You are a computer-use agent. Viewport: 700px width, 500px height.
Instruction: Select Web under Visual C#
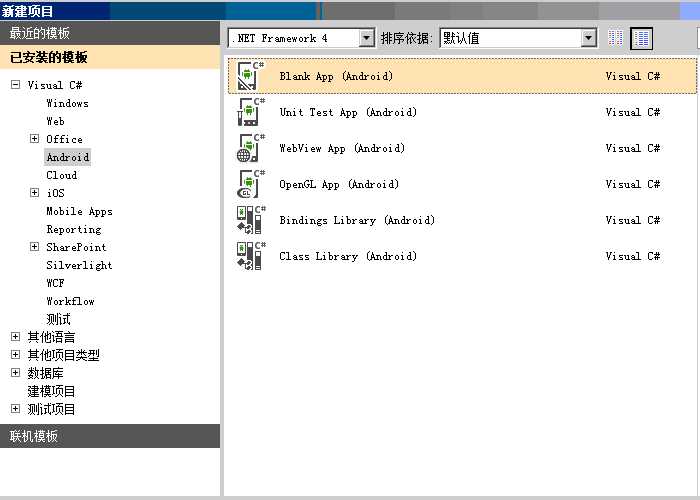coord(55,121)
